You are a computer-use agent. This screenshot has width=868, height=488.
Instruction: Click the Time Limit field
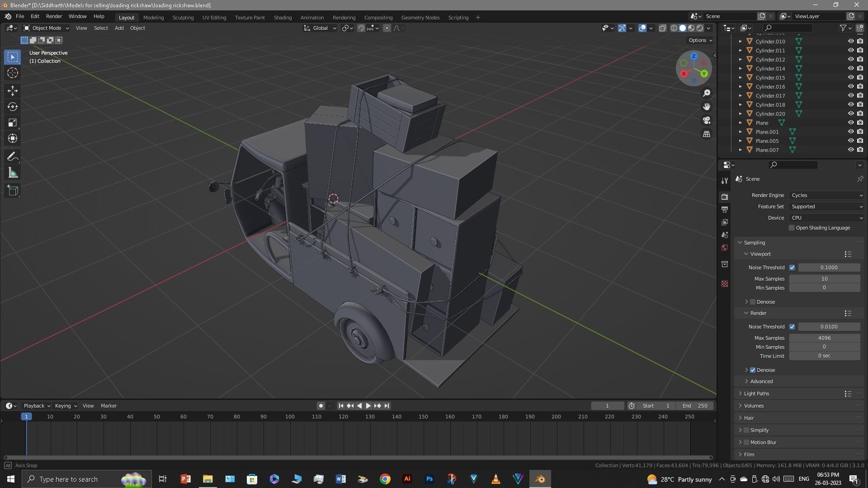(824, 356)
